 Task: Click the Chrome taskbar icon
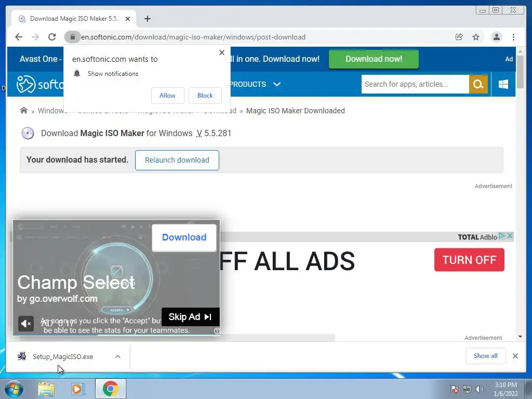click(110, 389)
